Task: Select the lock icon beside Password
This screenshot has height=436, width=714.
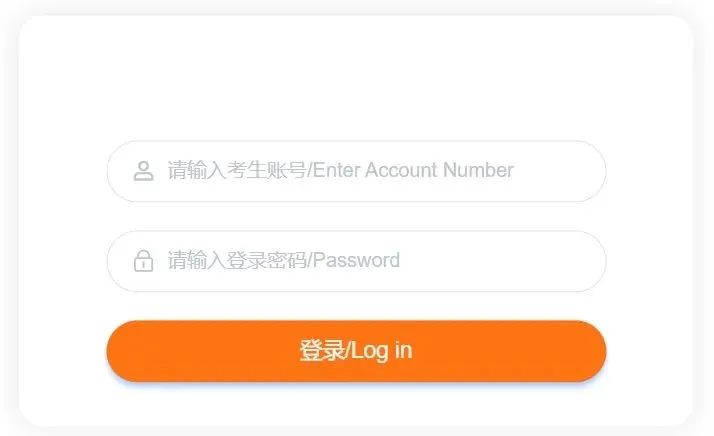Action: coord(143,261)
